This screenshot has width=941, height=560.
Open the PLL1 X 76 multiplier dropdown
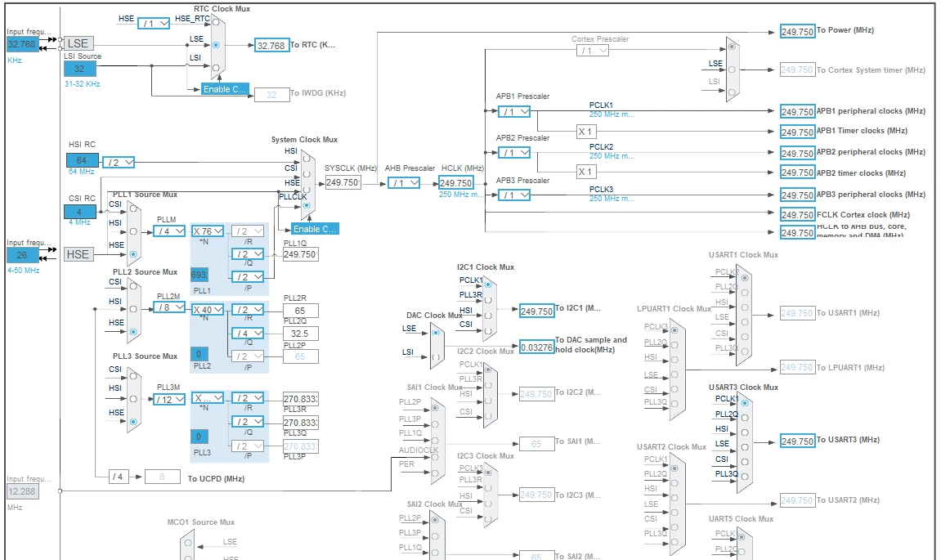pos(208,231)
